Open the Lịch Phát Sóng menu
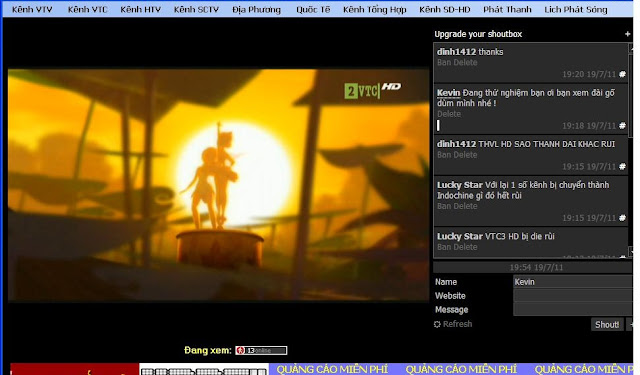Viewport: 640px width, 375px height. pyautogui.click(x=576, y=9)
